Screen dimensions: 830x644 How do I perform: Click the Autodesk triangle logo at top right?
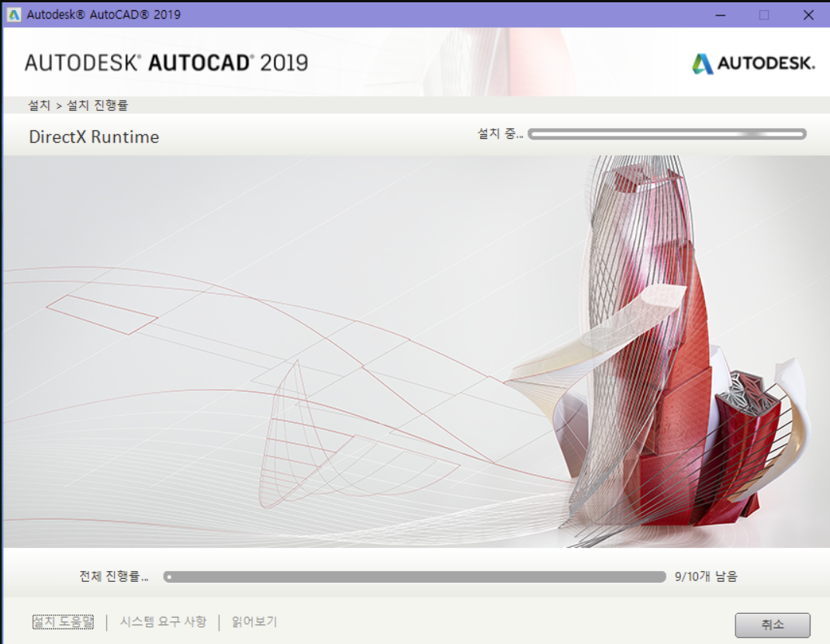coord(705,63)
